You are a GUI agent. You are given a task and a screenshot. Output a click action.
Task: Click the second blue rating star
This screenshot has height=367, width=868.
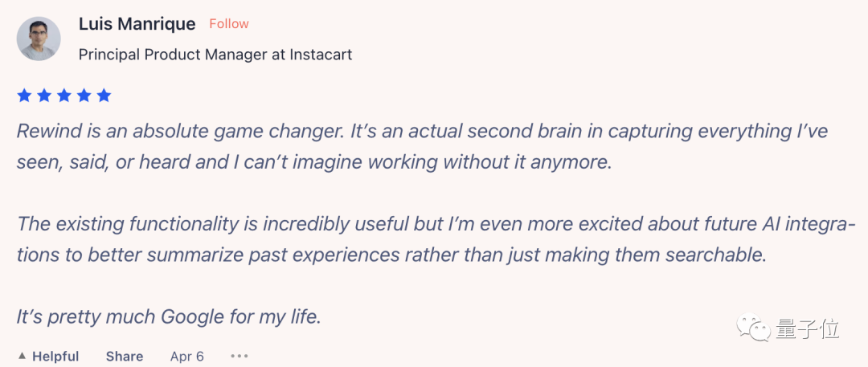[x=44, y=96]
